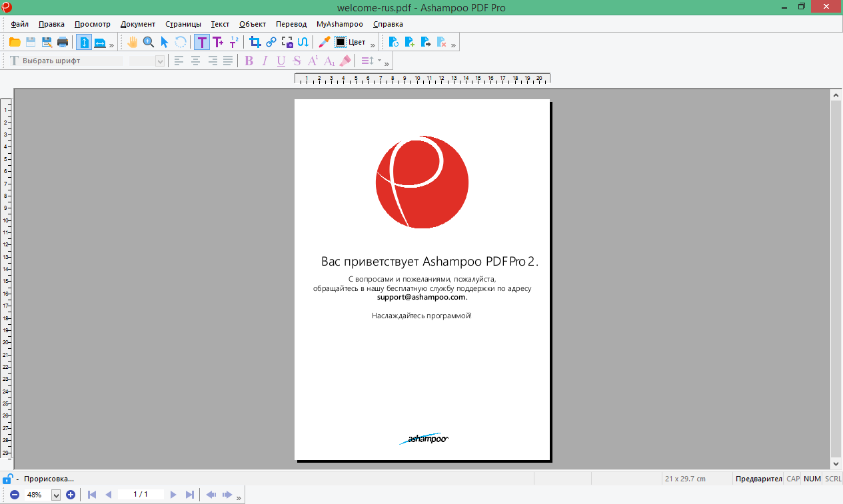The width and height of the screenshot is (843, 504).
Task: Open the MyAshampoo menu
Action: tap(340, 24)
